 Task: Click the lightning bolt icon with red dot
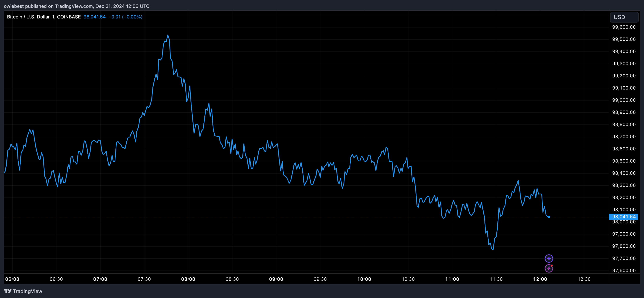[x=549, y=268]
